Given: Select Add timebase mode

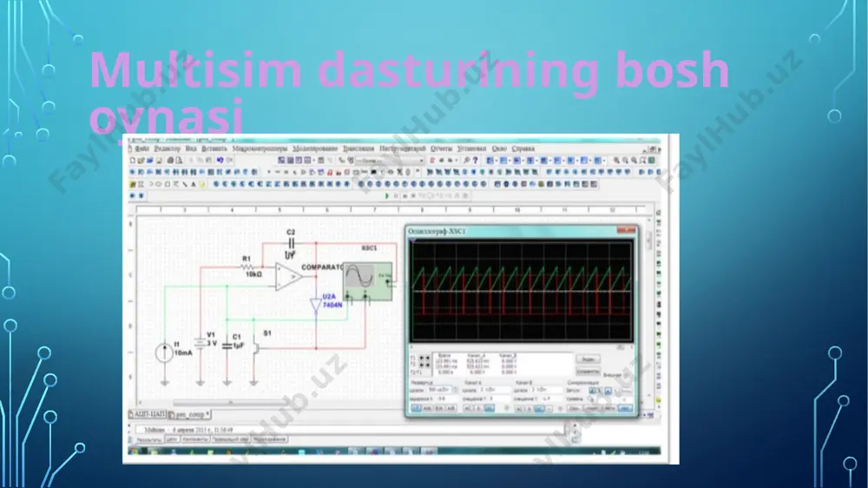Looking at the screenshot, I should coord(427,408).
